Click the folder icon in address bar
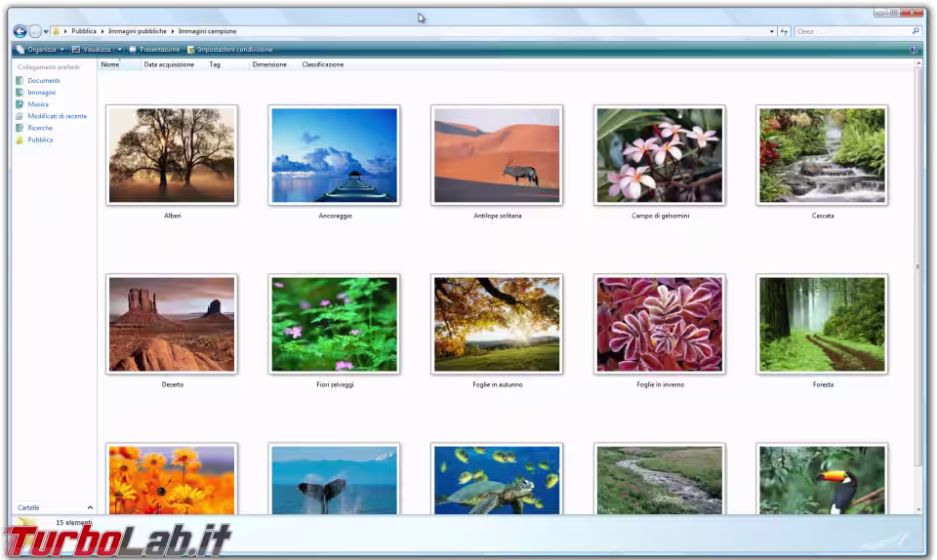Screen dimensions: 937x560 [56, 31]
